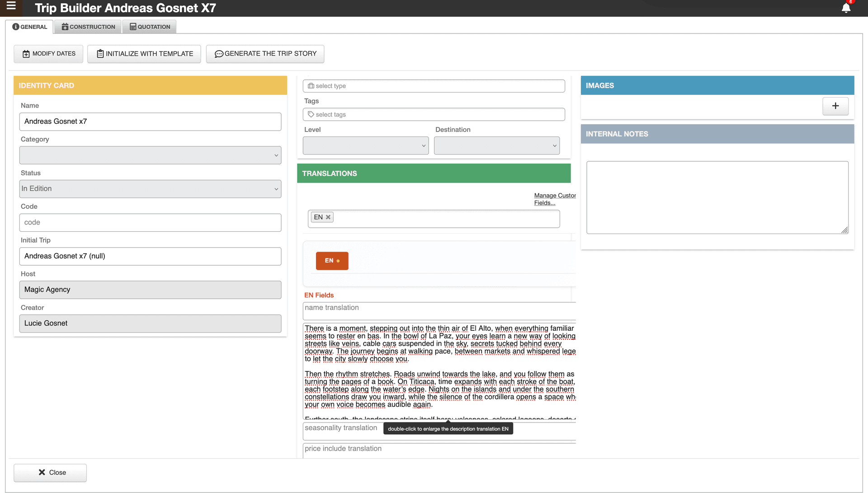Open the select tags field
The height and width of the screenshot is (493, 868).
pos(434,114)
